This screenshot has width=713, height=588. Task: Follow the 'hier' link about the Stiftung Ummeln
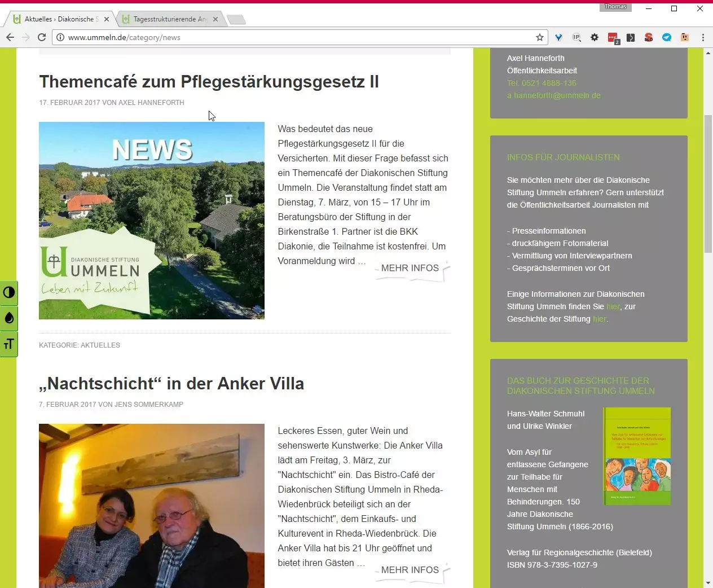(x=613, y=306)
